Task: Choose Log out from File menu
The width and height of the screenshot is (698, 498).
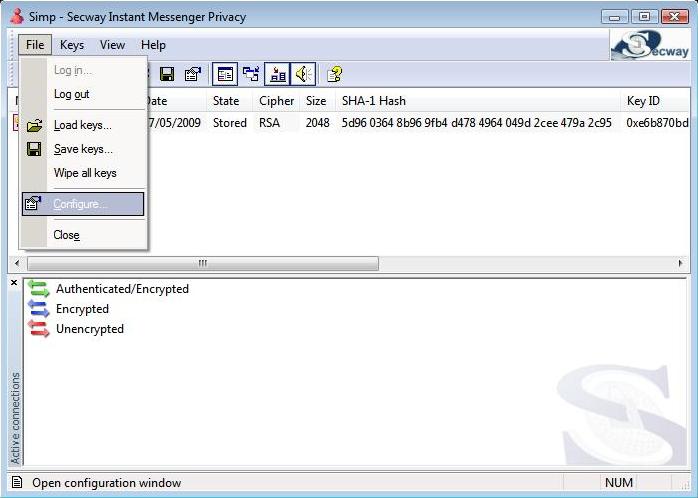Action: (84, 94)
